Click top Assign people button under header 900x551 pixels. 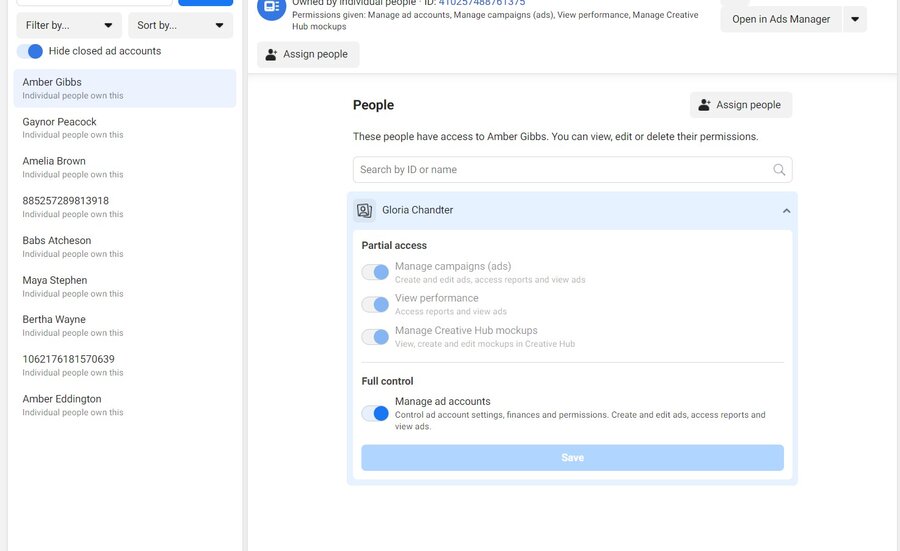click(308, 55)
